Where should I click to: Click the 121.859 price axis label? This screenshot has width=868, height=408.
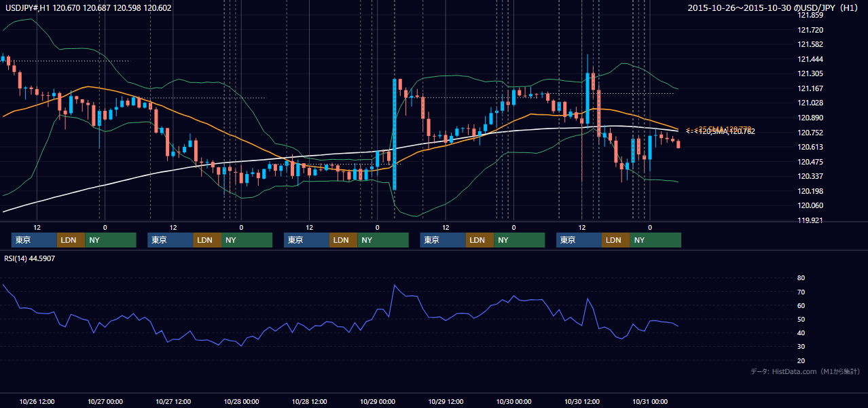810,15
